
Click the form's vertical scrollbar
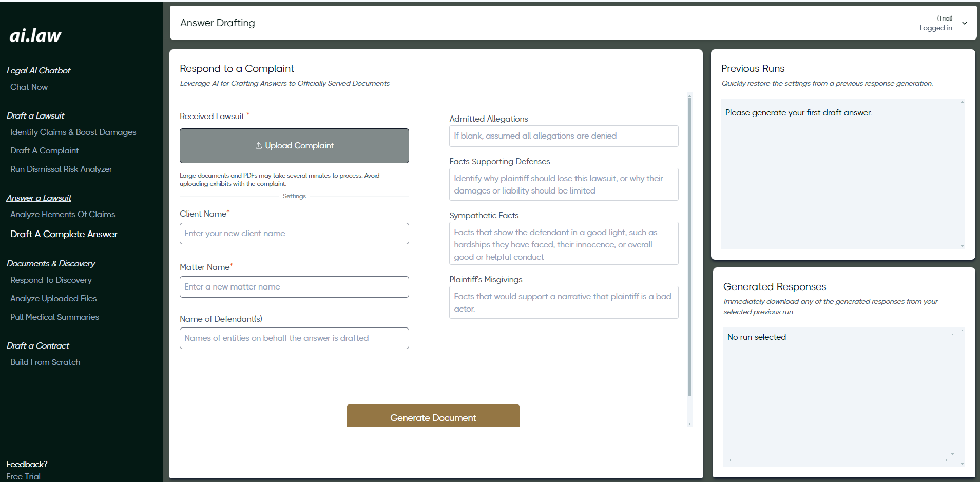689,246
